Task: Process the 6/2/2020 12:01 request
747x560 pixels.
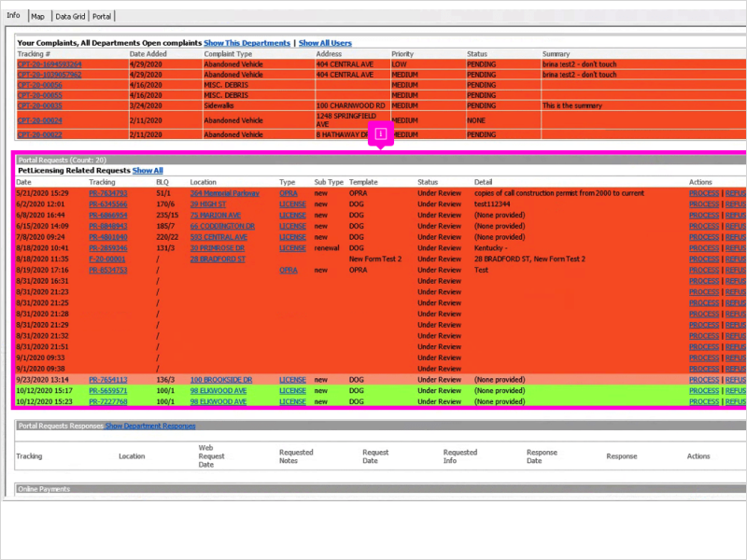Action: (x=704, y=204)
